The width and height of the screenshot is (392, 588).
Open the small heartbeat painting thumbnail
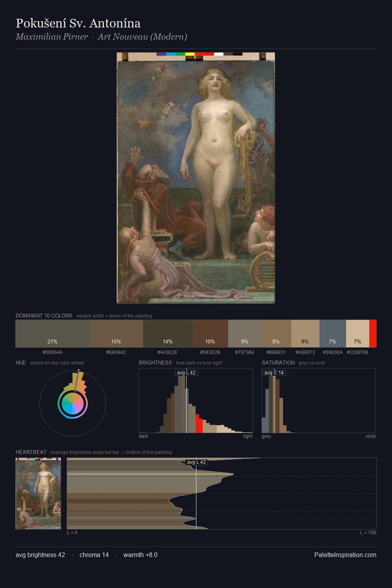coord(38,494)
